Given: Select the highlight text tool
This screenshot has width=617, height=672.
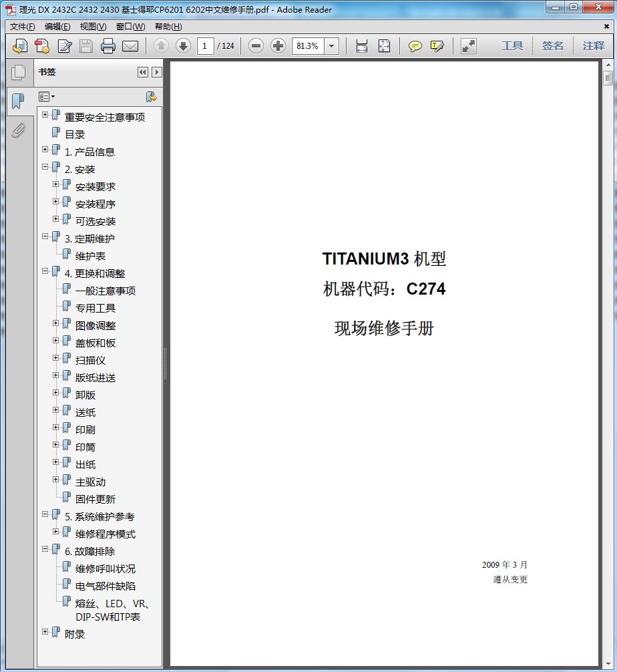Looking at the screenshot, I should 437,46.
